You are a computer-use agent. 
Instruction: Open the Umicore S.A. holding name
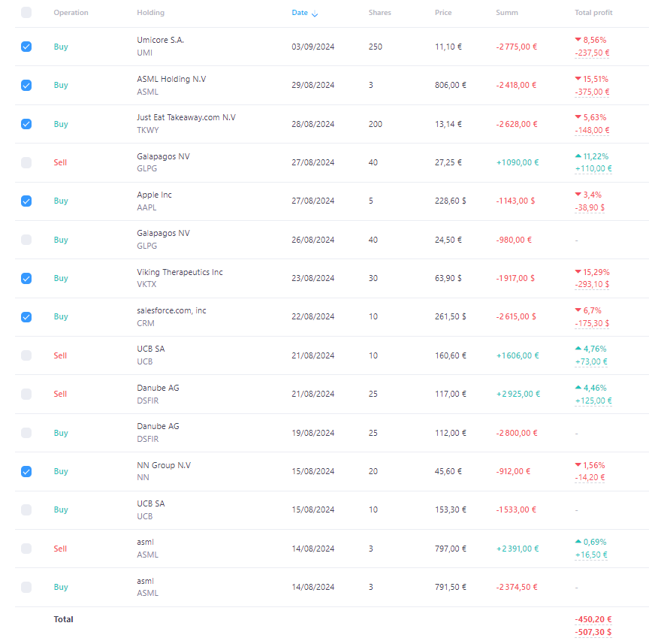pyautogui.click(x=160, y=40)
